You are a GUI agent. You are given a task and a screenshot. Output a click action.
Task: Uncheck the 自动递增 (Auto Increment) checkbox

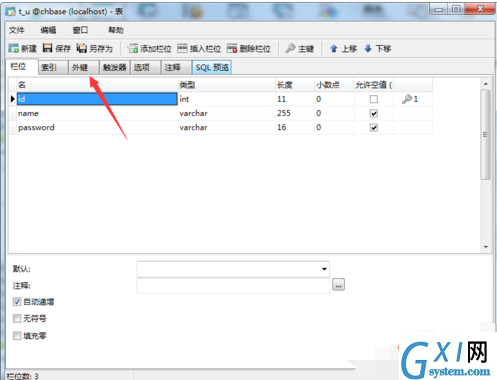(x=17, y=302)
